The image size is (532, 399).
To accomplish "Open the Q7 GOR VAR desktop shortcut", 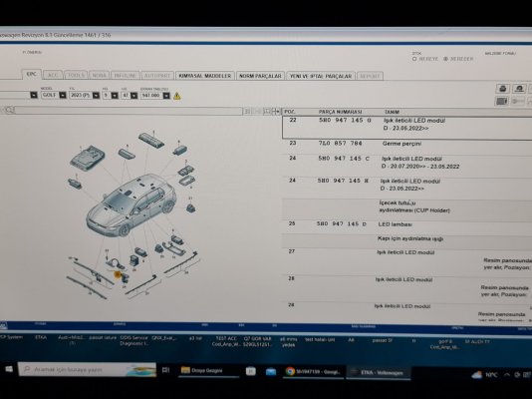I will click(257, 341).
